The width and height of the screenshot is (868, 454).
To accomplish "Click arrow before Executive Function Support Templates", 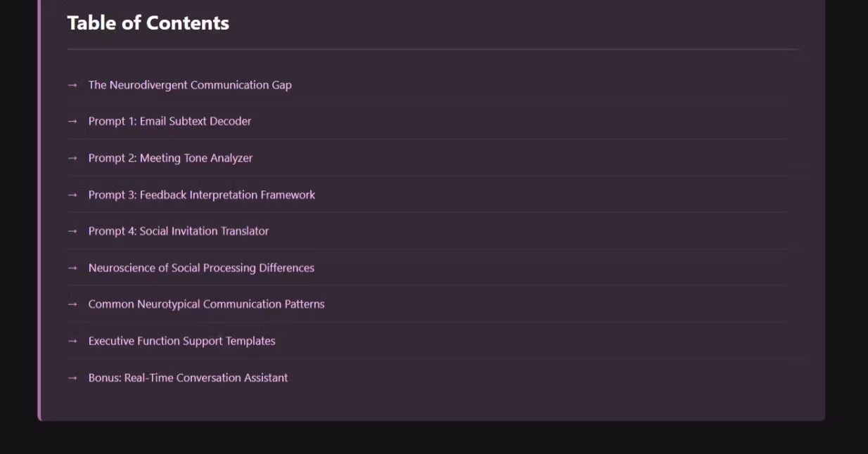I will click(x=72, y=341).
